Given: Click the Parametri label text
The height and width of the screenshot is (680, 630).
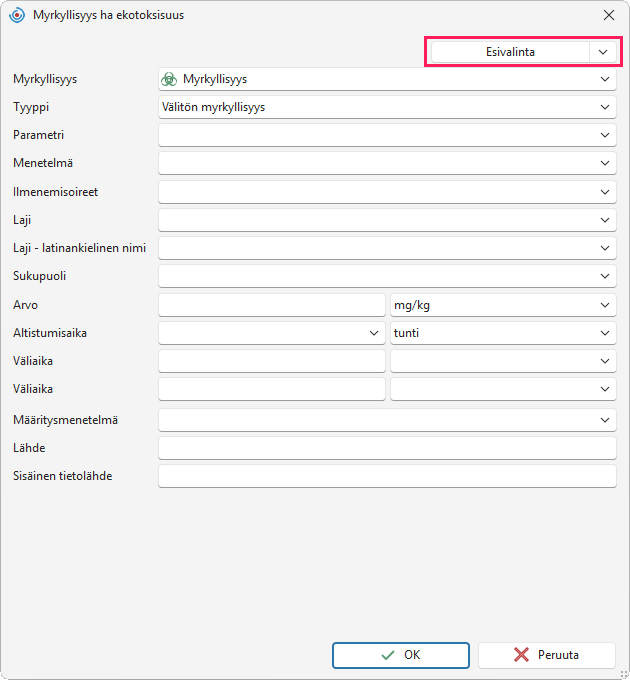Looking at the screenshot, I should (39, 135).
